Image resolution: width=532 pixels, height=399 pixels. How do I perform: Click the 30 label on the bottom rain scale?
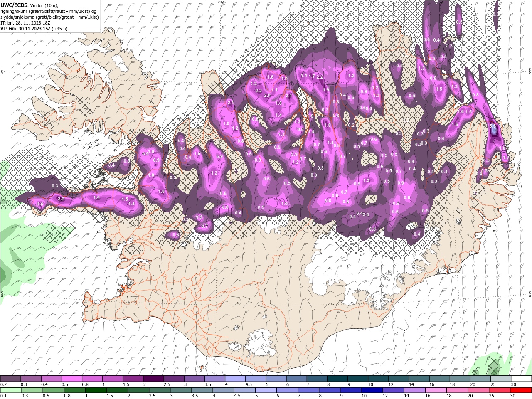pyautogui.click(x=513, y=396)
